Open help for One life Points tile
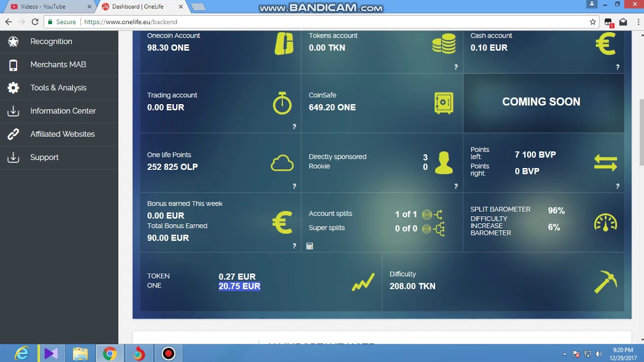This screenshot has width=644, height=362. click(x=294, y=186)
